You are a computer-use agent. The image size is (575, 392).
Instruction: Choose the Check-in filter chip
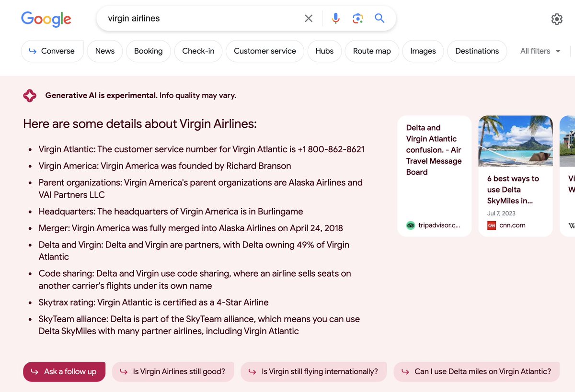click(198, 51)
